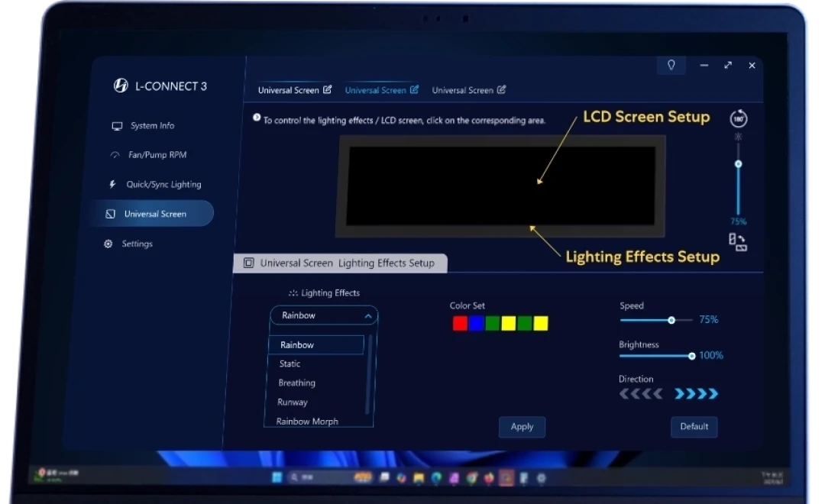Set Direction to the blue right-pointing arrows
This screenshot has width=825, height=504.
696,393
